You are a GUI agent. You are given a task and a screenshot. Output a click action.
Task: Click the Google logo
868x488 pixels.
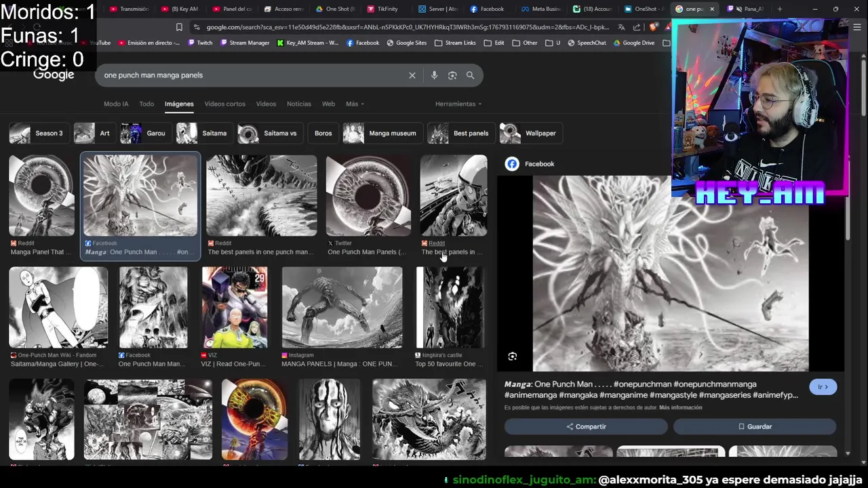tap(54, 75)
